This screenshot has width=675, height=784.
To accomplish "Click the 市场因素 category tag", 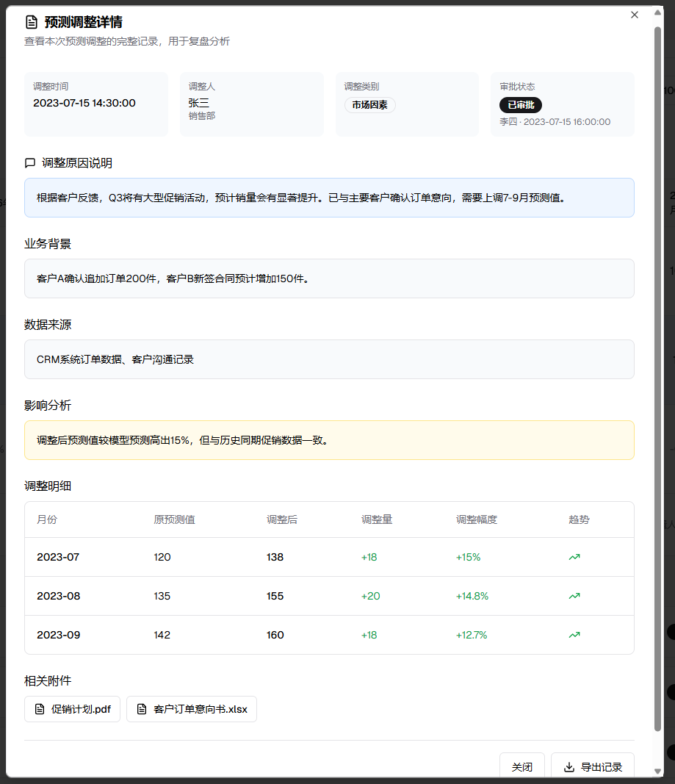I will click(x=369, y=105).
